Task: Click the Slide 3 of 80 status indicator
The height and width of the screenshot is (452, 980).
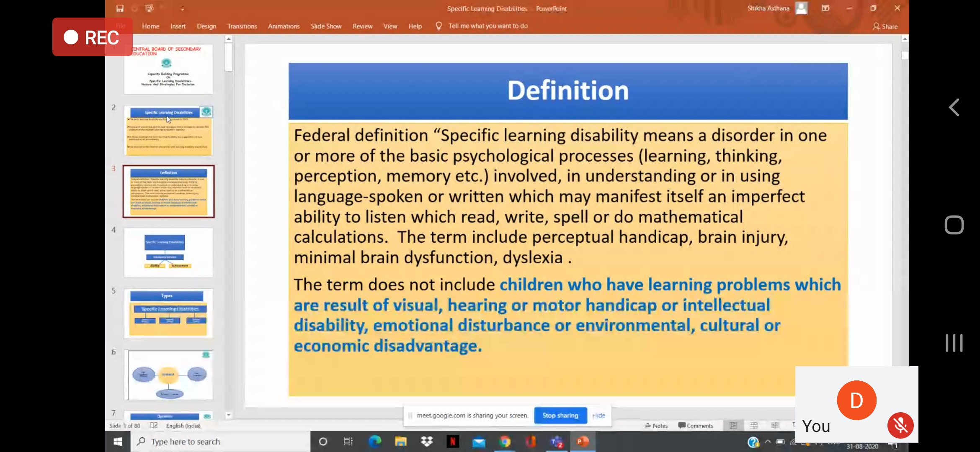Action: click(125, 426)
